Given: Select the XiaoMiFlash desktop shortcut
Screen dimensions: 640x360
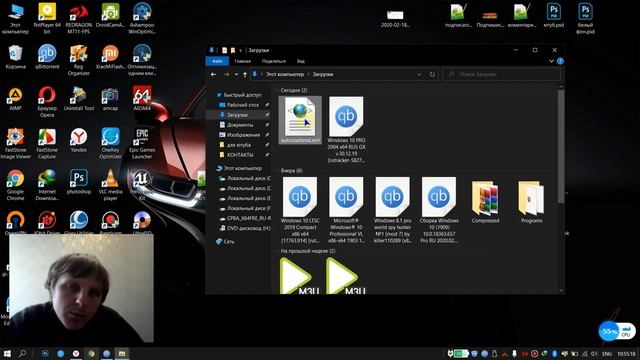Looking at the screenshot, I should click(110, 57).
